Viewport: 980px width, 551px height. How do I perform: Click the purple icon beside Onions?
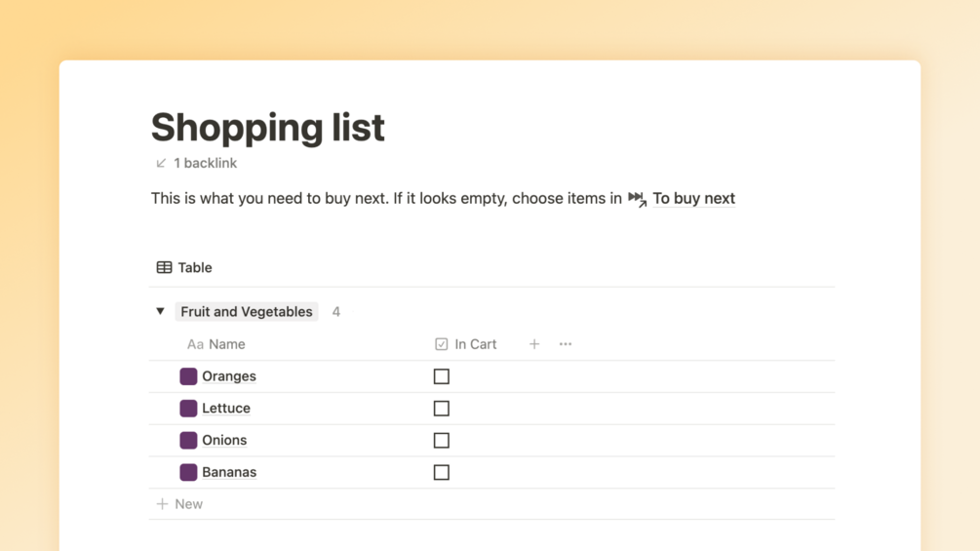pyautogui.click(x=188, y=441)
